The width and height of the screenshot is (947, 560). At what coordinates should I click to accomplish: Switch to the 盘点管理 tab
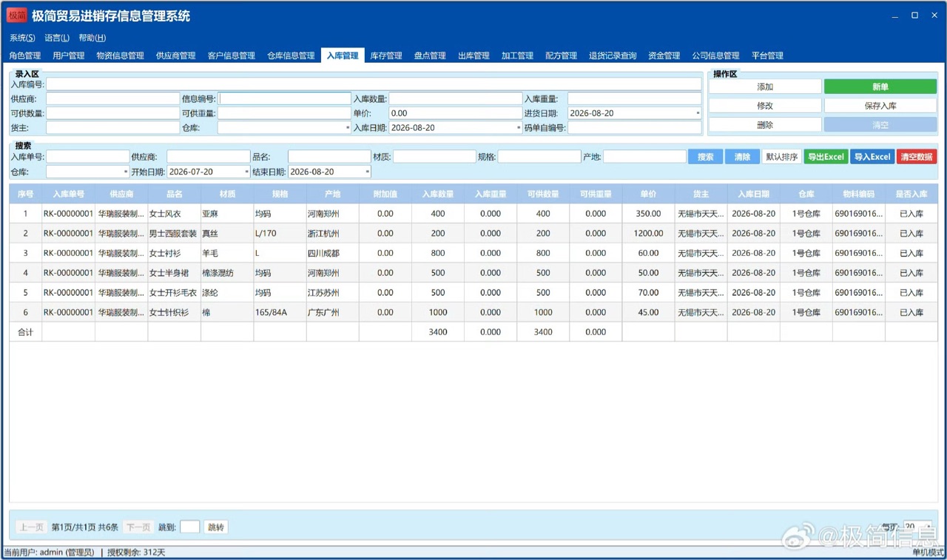coord(430,55)
